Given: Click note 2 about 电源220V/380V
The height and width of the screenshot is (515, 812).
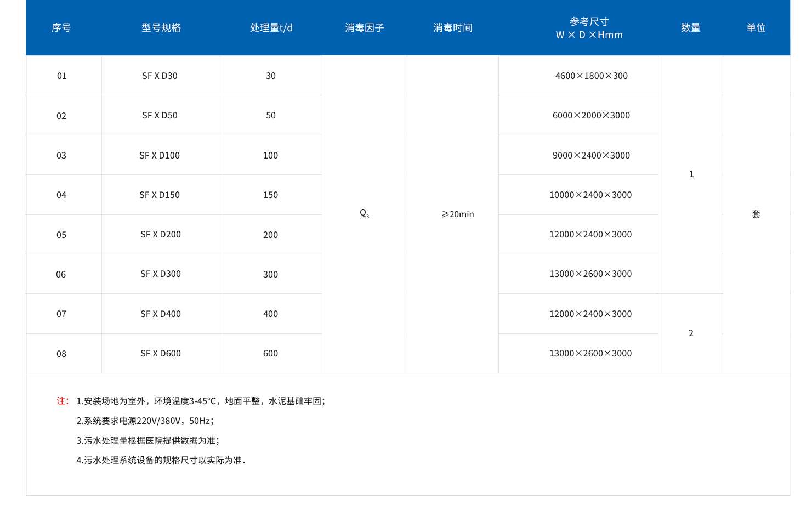Looking at the screenshot, I should click(145, 421).
